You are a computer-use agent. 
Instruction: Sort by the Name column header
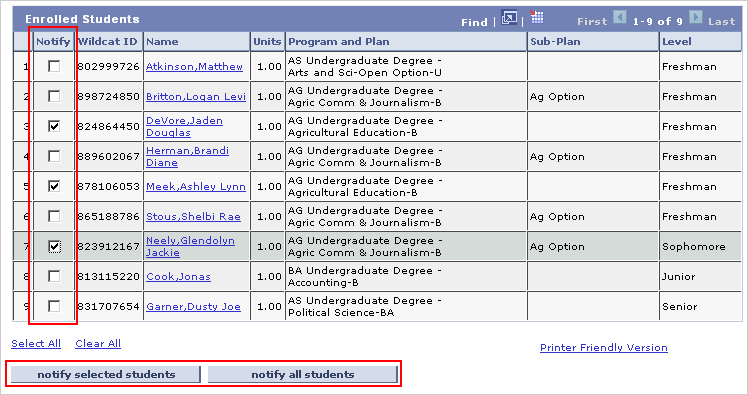[x=162, y=42]
